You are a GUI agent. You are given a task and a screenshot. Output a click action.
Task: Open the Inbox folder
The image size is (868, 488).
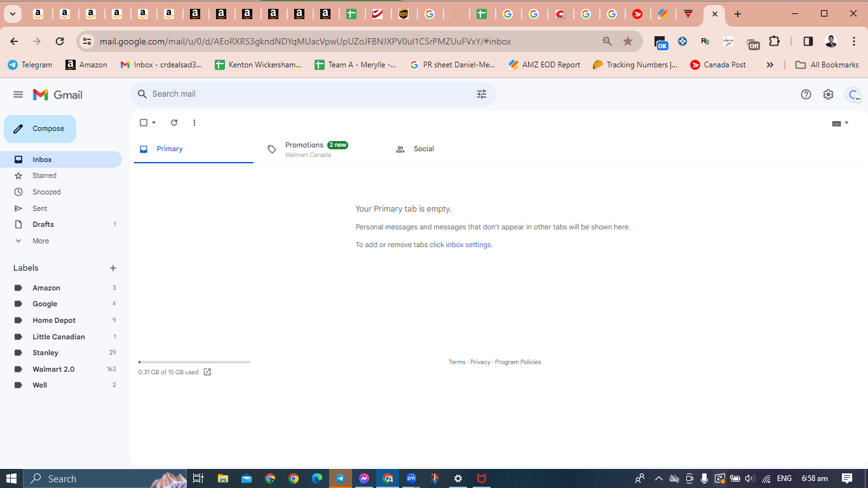[61, 159]
